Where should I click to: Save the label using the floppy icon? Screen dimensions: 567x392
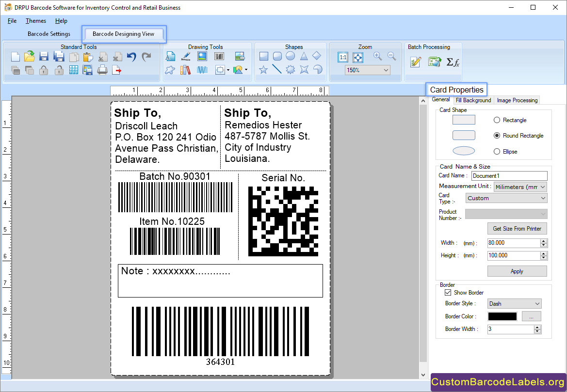(x=44, y=57)
